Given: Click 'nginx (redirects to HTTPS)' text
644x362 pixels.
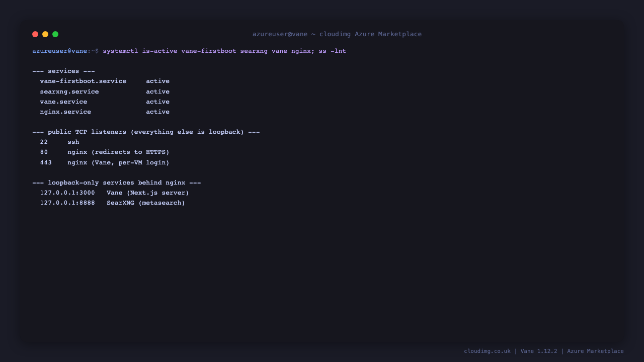Looking at the screenshot, I should (x=119, y=152).
